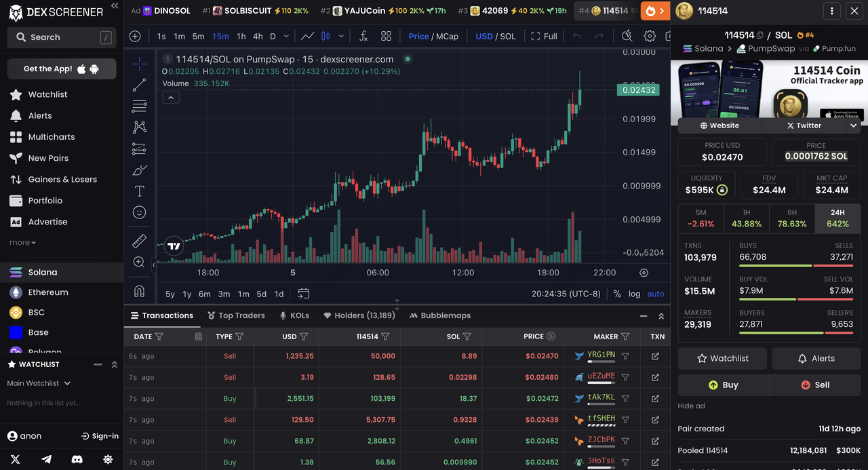Click the green Buy button
Viewport: 868px width, 470px height.
(x=723, y=385)
